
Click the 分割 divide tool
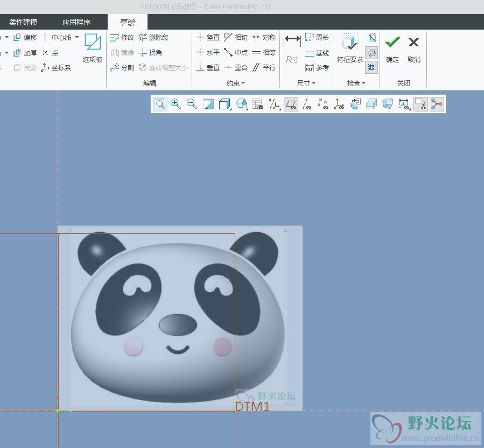[122, 68]
